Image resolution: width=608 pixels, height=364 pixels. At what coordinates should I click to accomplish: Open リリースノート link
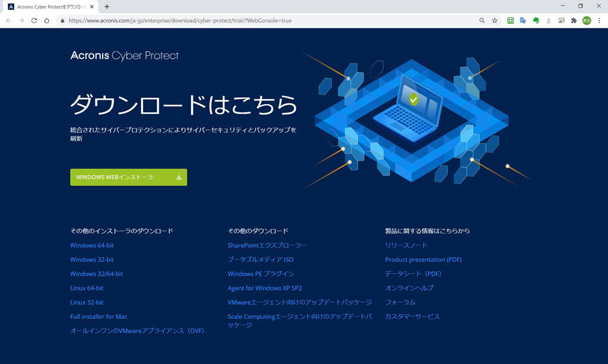(406, 245)
